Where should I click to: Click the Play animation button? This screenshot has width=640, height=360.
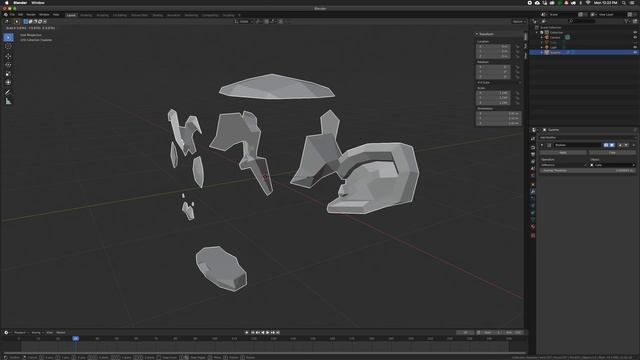pos(268,333)
